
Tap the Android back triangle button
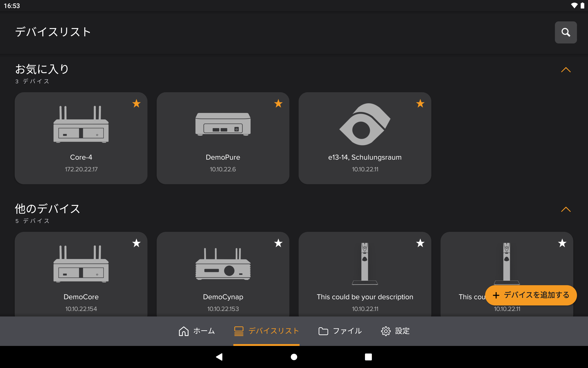click(x=219, y=357)
